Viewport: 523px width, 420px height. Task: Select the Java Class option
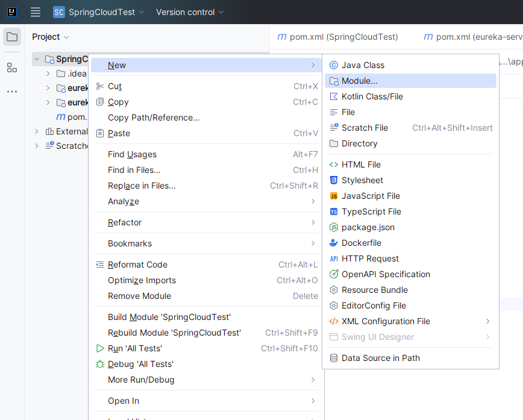point(363,65)
